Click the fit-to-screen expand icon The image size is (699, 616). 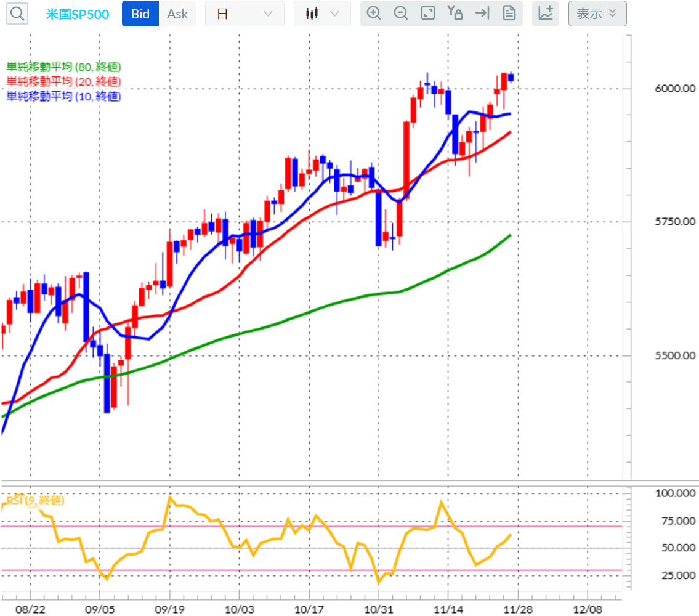428,14
